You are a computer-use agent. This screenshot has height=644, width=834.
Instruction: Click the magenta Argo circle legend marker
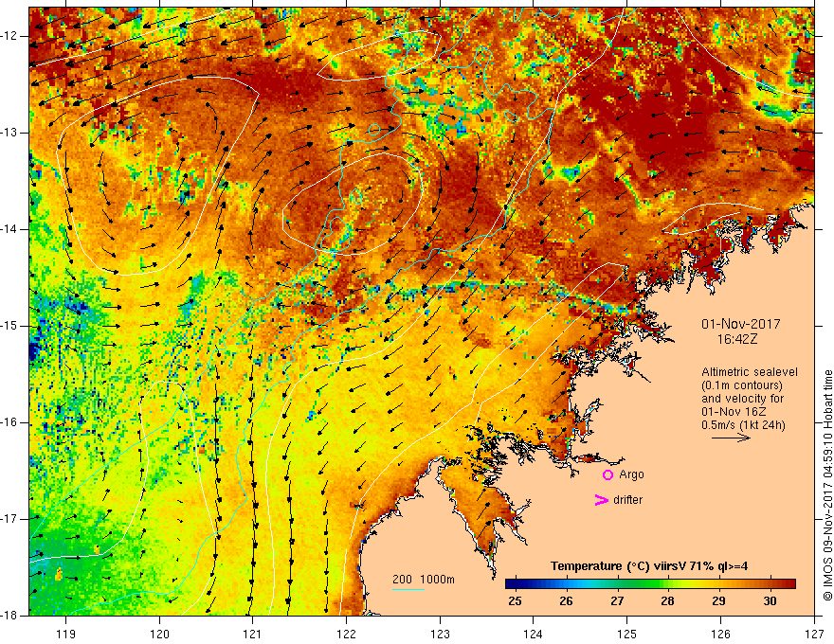607,475
